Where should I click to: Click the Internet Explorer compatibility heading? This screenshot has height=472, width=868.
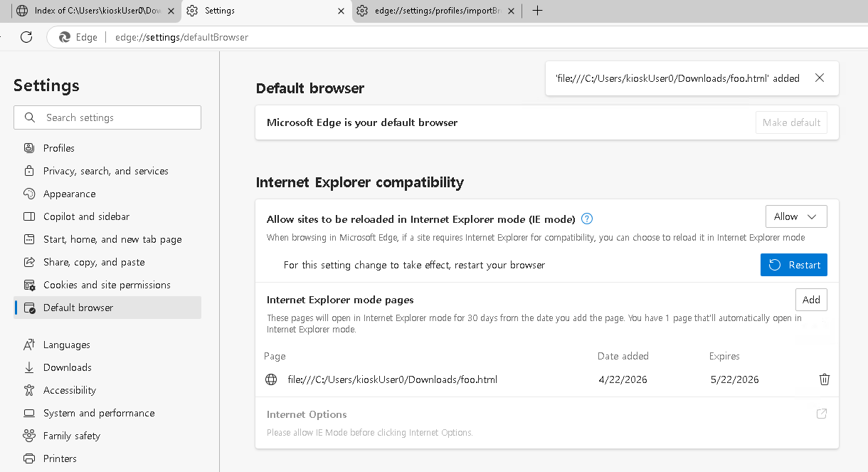pyautogui.click(x=360, y=182)
